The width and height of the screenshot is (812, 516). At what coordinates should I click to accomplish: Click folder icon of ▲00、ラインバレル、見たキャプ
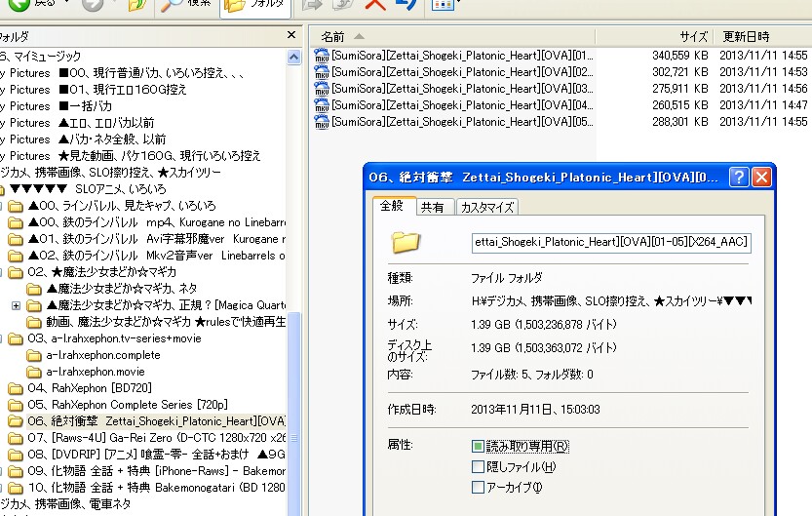16,206
